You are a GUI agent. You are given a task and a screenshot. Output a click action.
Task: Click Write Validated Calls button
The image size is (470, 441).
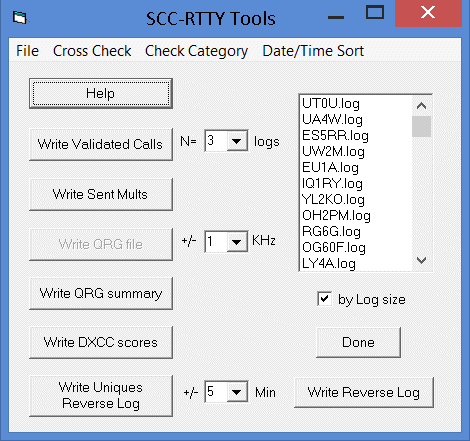pyautogui.click(x=101, y=144)
